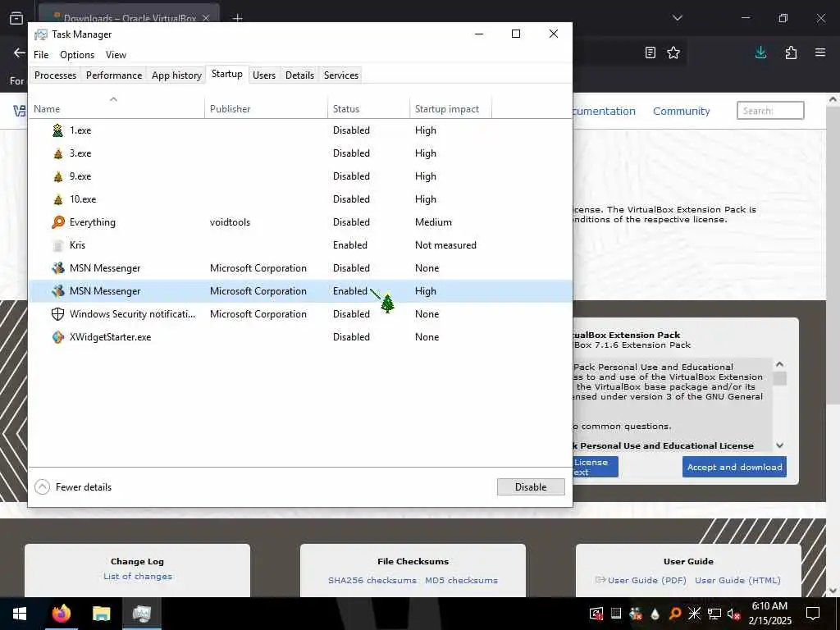Click the 1.exe Christmas tree icon
The image size is (840, 630).
(x=58, y=130)
